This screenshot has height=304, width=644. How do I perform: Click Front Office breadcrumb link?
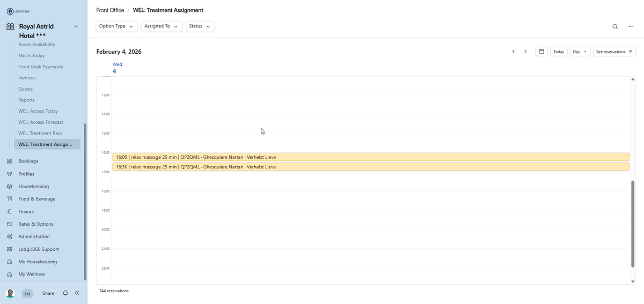pos(110,10)
